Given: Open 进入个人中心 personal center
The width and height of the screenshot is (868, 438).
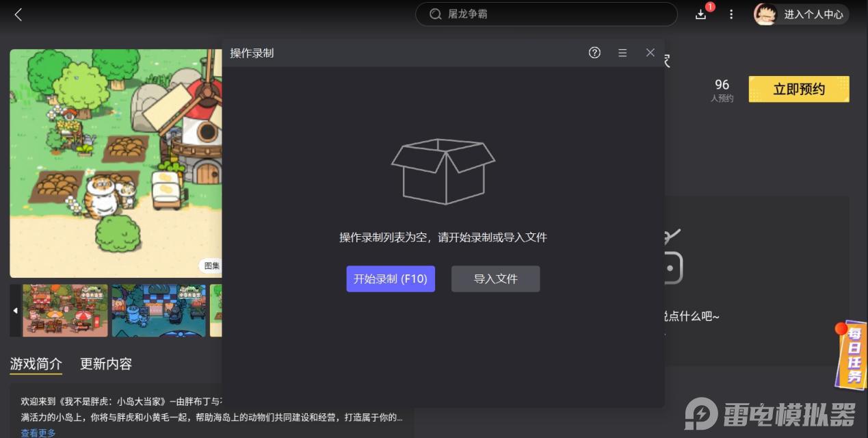Looking at the screenshot, I should pyautogui.click(x=813, y=14).
